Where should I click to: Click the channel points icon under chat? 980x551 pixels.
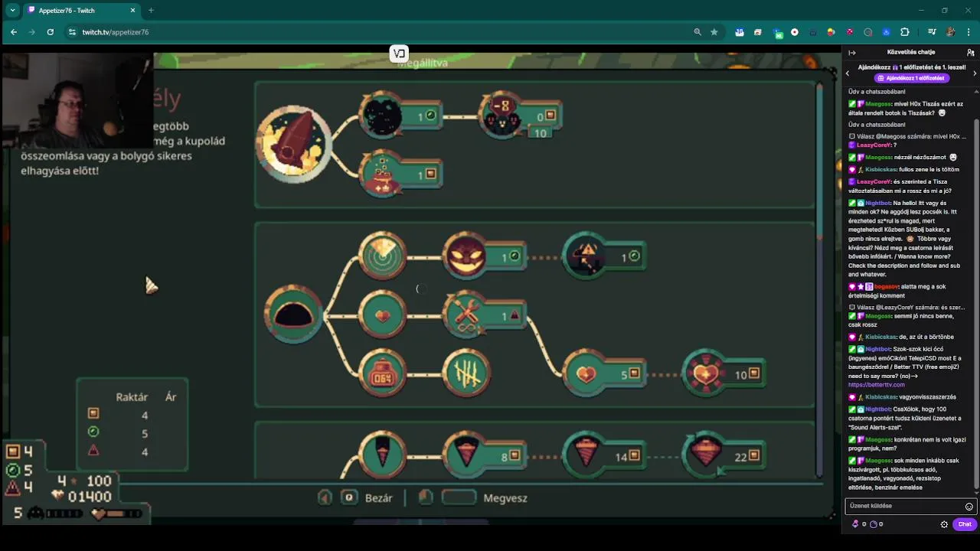pyautogui.click(x=874, y=524)
